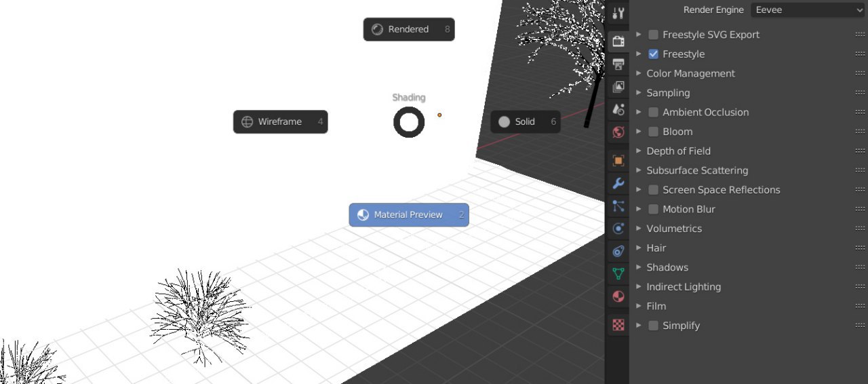Image resolution: width=868 pixels, height=384 pixels.
Task: Expand the Subsurface Scattering panel arrow
Action: 639,170
